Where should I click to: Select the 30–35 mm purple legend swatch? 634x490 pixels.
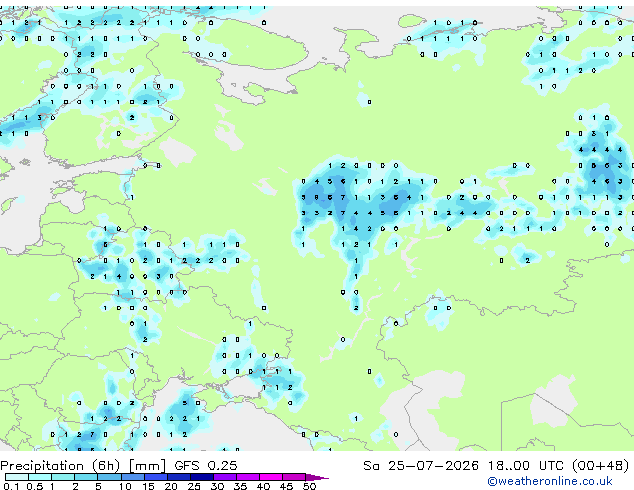[x=224, y=477]
